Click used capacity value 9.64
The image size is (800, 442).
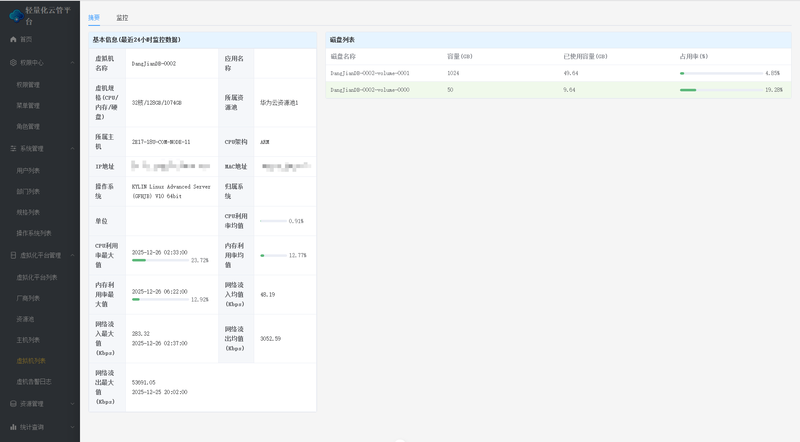569,90
